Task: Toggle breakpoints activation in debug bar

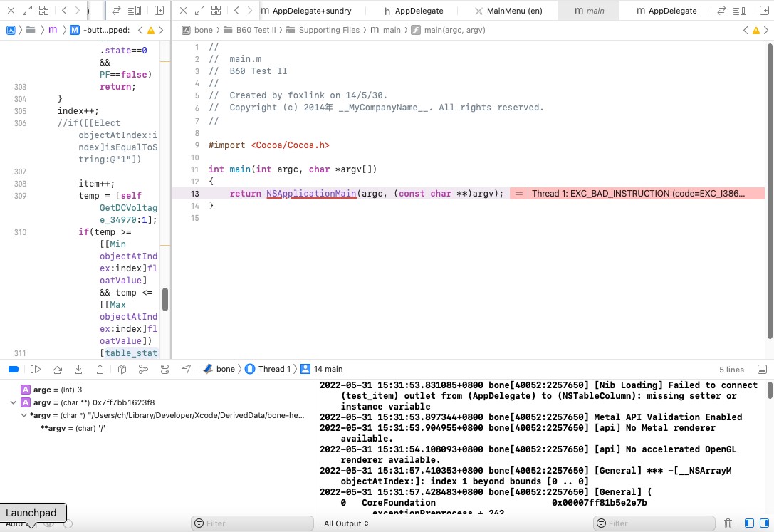Action: 13,369
